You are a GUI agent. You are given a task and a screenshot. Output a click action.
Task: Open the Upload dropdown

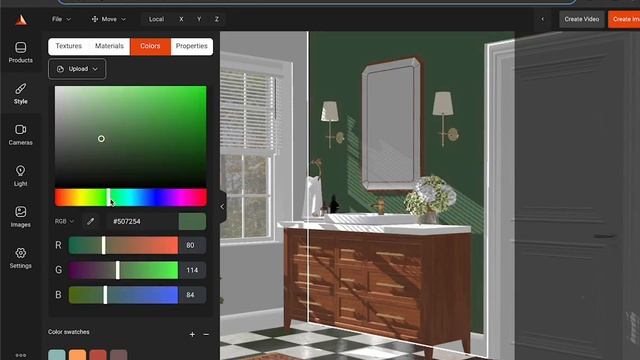[77, 69]
